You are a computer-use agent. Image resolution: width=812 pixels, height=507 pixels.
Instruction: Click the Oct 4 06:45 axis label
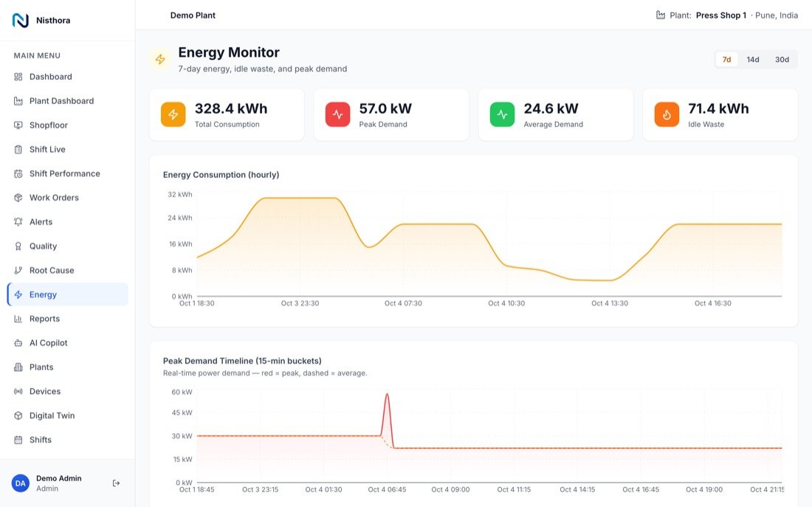click(x=387, y=489)
